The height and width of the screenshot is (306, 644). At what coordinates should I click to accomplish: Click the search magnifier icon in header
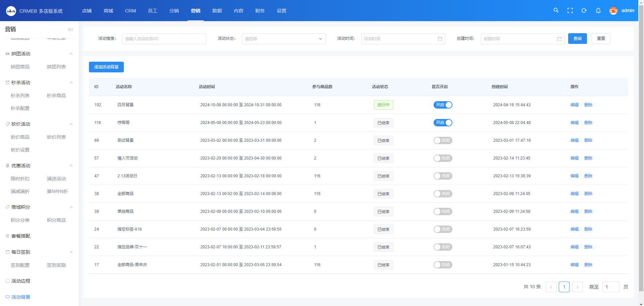(556, 10)
